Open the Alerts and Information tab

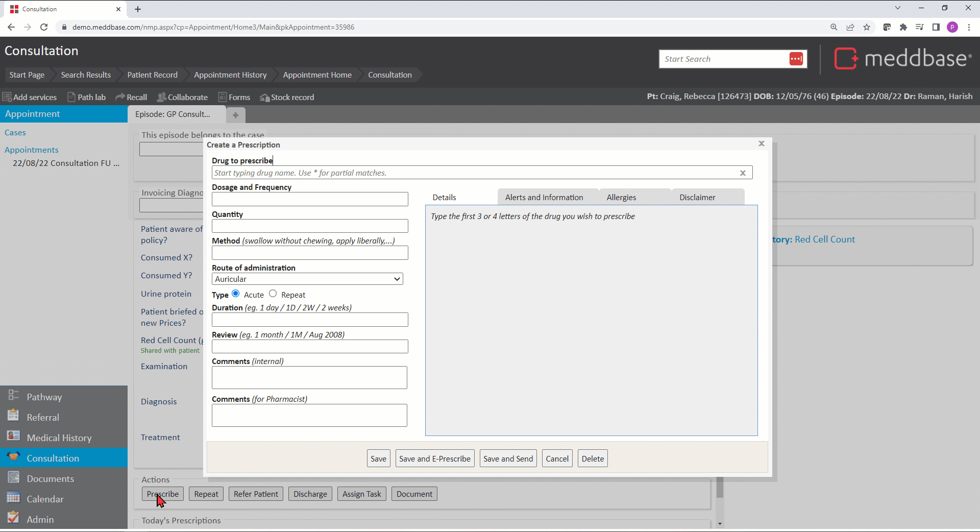[x=544, y=198]
